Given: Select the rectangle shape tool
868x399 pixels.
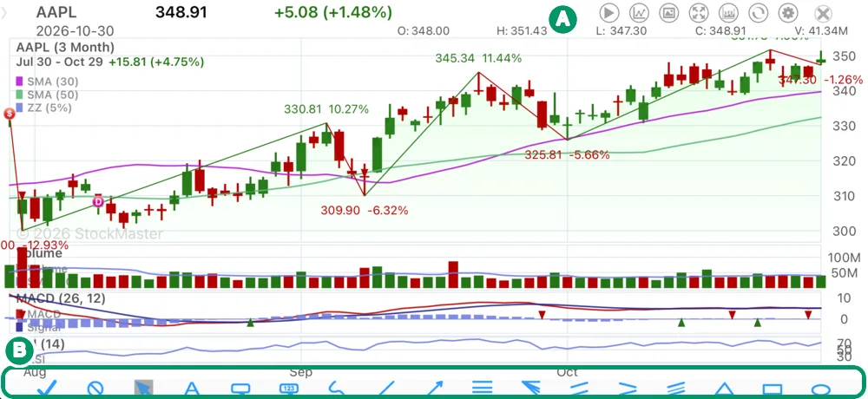Looking at the screenshot, I should click(773, 389).
